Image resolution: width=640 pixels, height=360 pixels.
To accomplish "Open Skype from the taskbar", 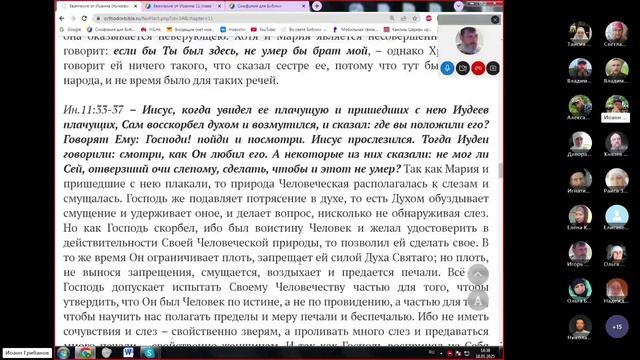I will (149, 353).
